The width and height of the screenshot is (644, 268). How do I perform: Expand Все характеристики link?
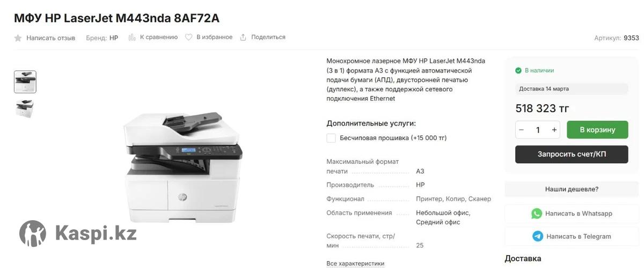coord(355,264)
